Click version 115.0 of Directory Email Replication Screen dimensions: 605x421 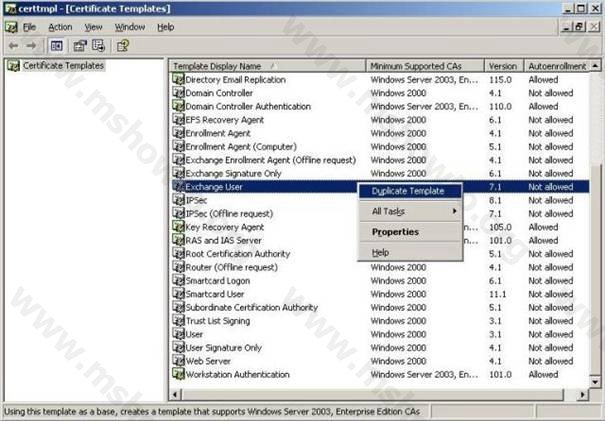(x=500, y=79)
